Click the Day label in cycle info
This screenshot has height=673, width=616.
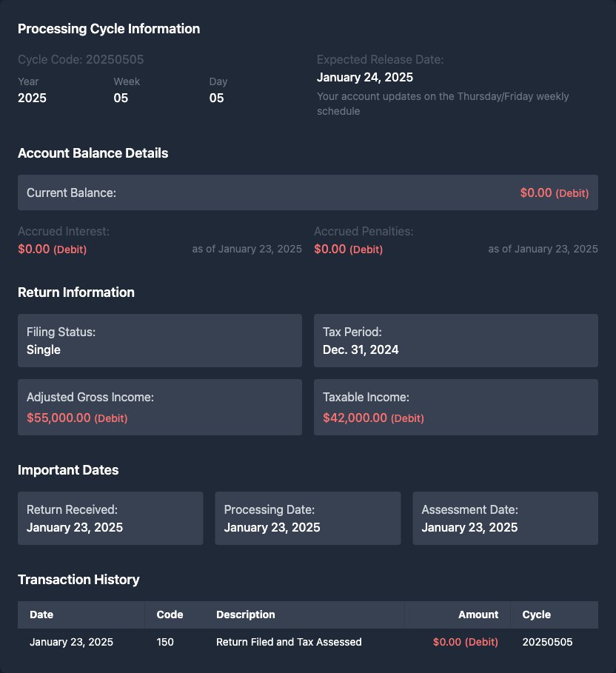pyautogui.click(x=218, y=81)
